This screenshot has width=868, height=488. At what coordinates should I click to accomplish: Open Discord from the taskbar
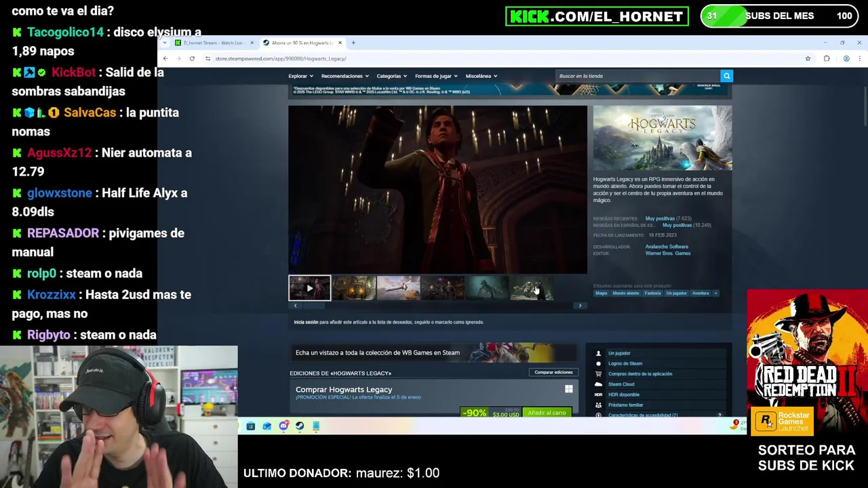(x=283, y=426)
